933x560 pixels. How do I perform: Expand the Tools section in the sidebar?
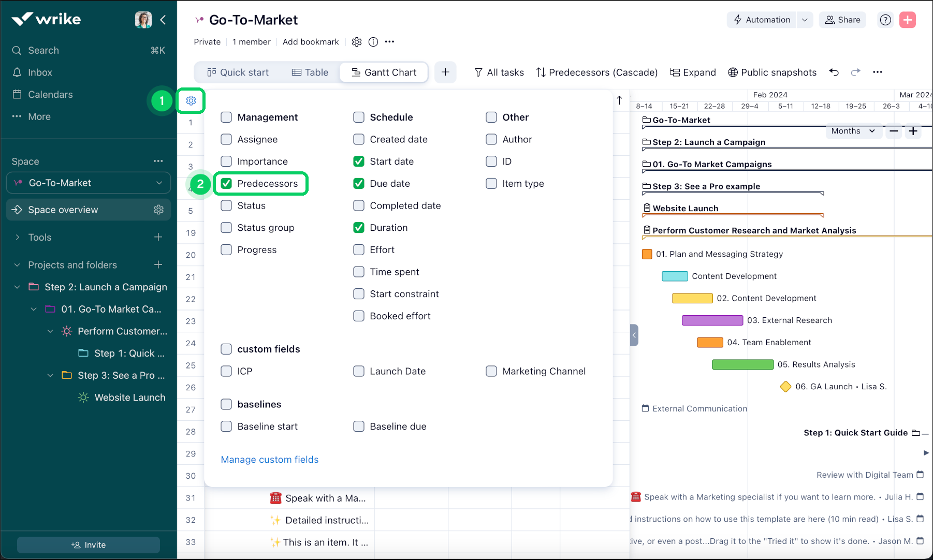point(18,237)
